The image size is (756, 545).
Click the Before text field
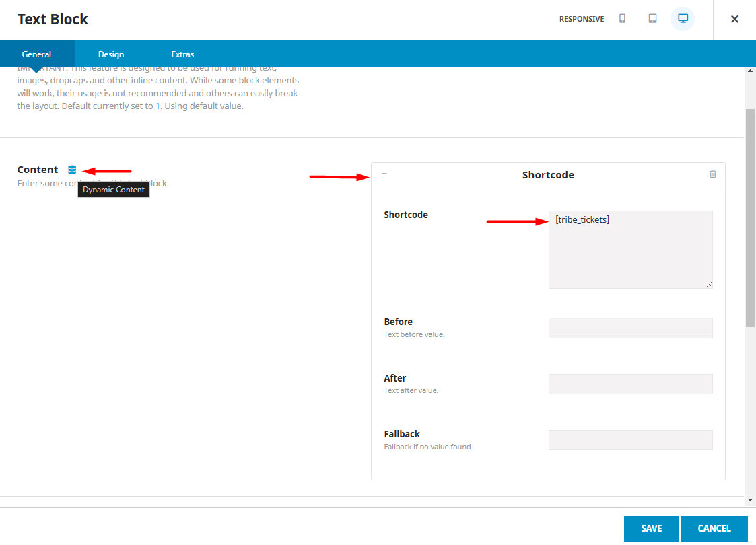pyautogui.click(x=629, y=328)
